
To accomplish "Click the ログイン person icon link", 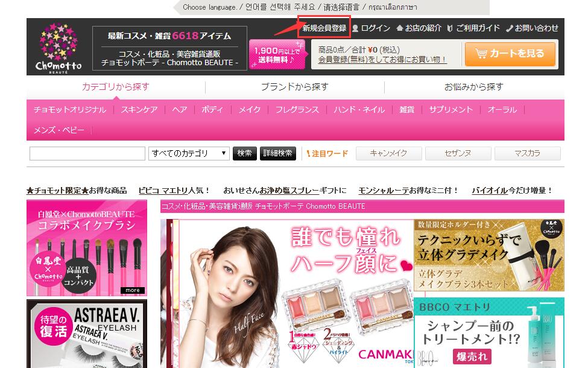I will pos(371,28).
